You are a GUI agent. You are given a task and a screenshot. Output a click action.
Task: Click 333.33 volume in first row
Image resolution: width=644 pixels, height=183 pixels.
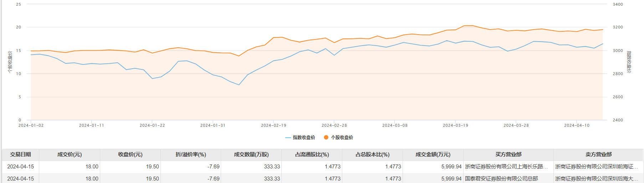[x=272, y=167]
